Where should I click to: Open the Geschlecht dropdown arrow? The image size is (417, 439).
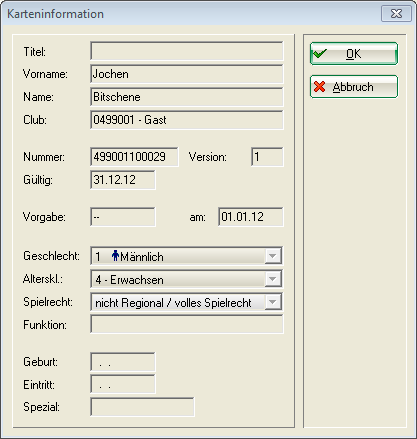(272, 256)
